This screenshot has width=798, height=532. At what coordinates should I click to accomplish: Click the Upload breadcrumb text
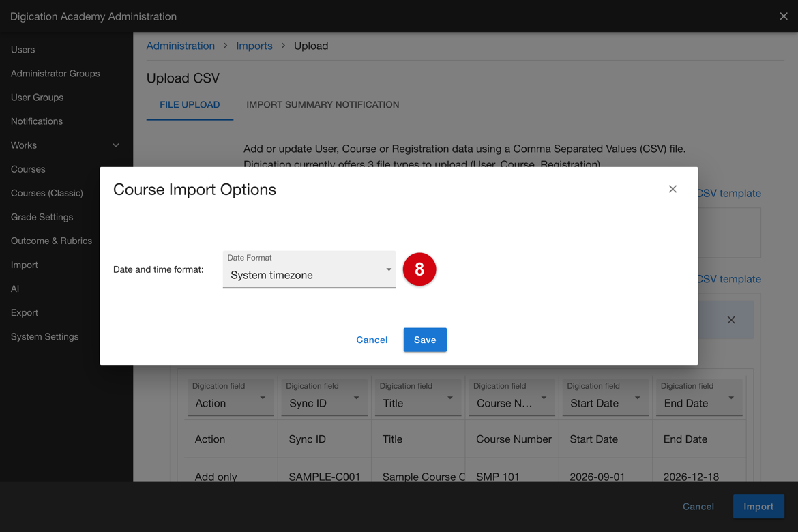[311, 46]
